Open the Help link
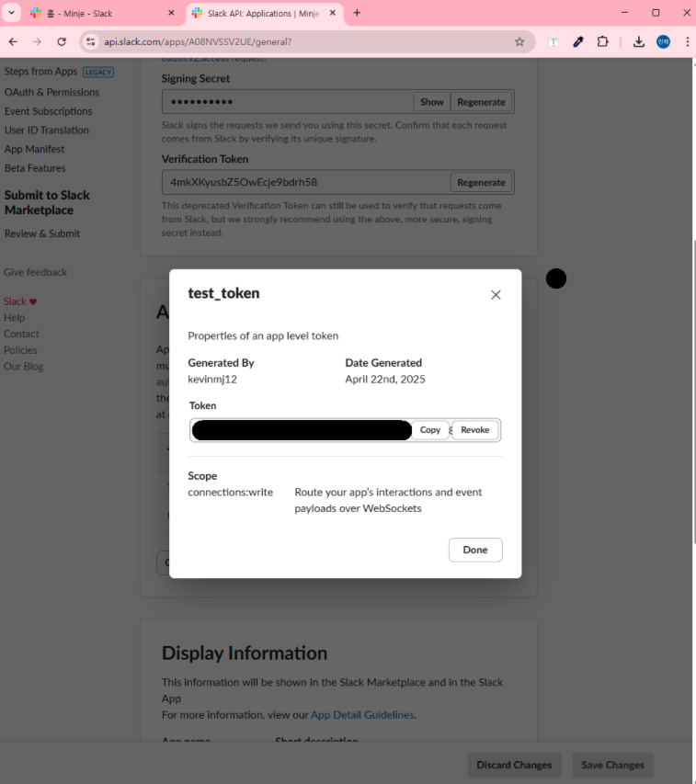 pos(14,317)
